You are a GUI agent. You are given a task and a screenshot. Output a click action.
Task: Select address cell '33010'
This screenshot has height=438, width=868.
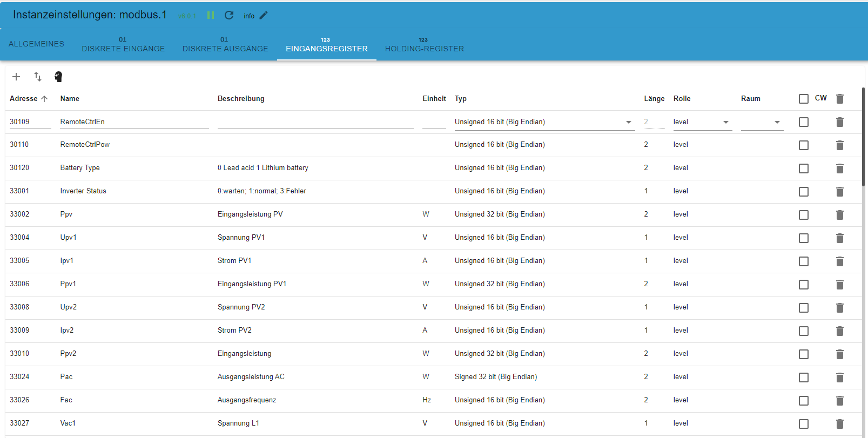pos(19,354)
